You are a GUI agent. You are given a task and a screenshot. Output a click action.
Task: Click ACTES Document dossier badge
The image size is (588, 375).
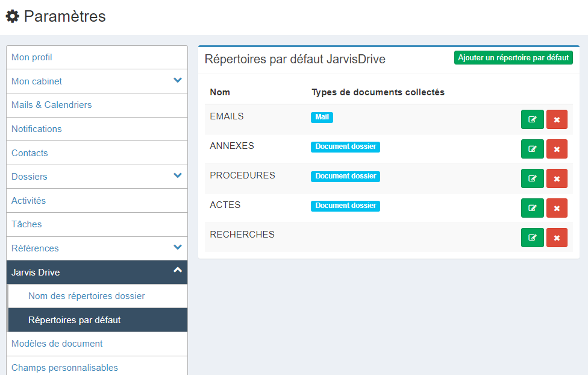(345, 206)
